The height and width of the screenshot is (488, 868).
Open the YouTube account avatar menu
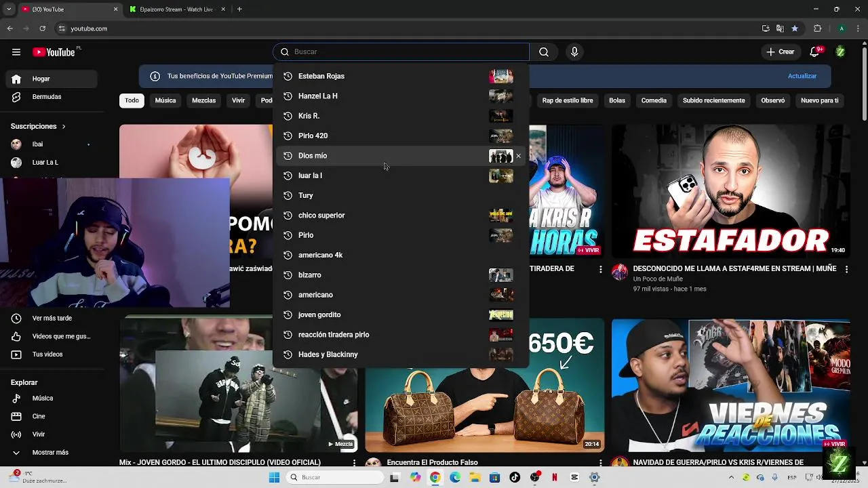(840, 52)
